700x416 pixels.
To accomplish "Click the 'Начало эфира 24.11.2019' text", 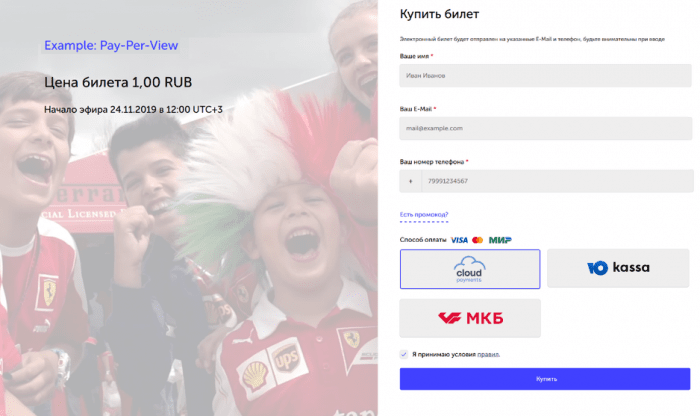I will pos(133,109).
